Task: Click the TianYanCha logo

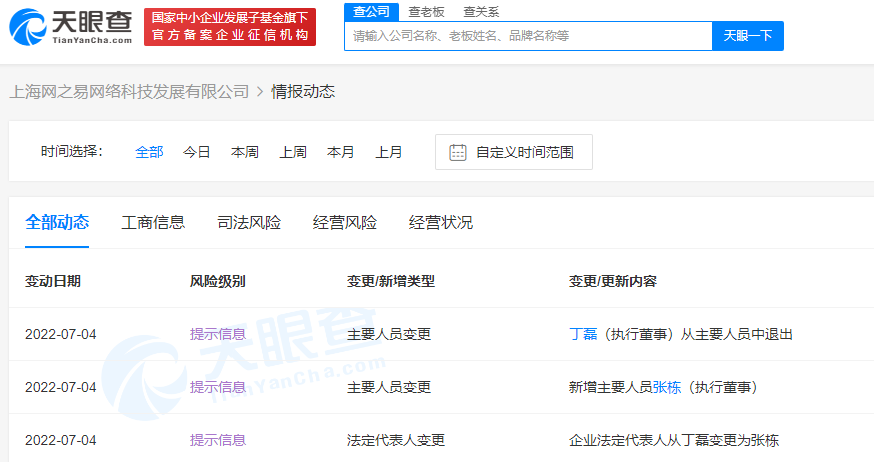Action: (71, 27)
